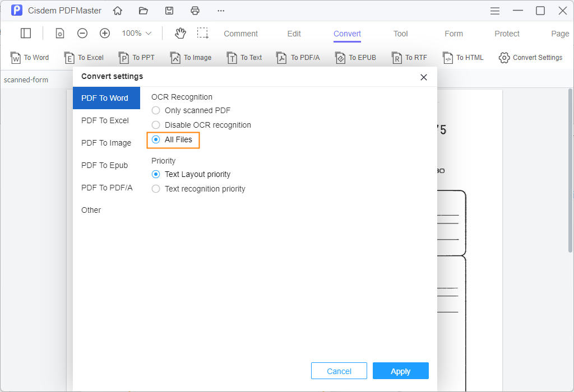Screen dimensions: 574x392
Task: Open the zoom level dropdown
Action: [136, 34]
